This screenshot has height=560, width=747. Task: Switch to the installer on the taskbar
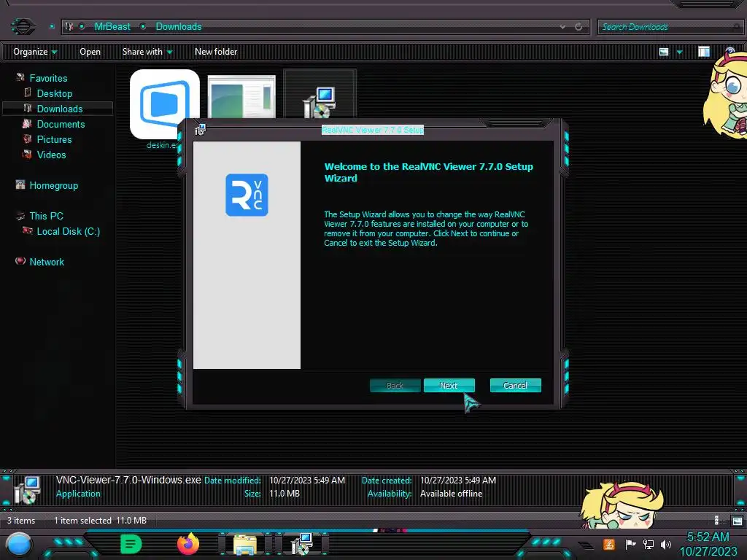tap(301, 544)
